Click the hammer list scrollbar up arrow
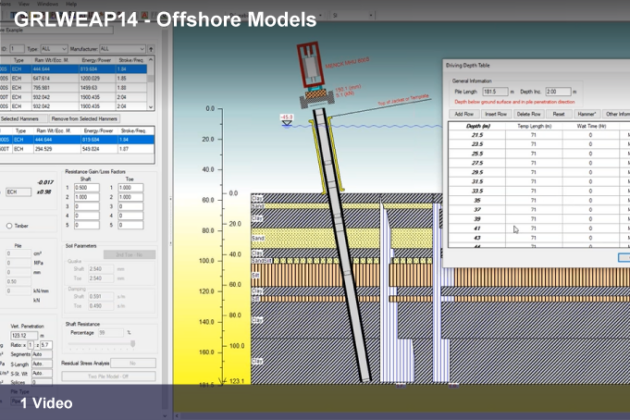The height and width of the screenshot is (420, 630). point(151,59)
